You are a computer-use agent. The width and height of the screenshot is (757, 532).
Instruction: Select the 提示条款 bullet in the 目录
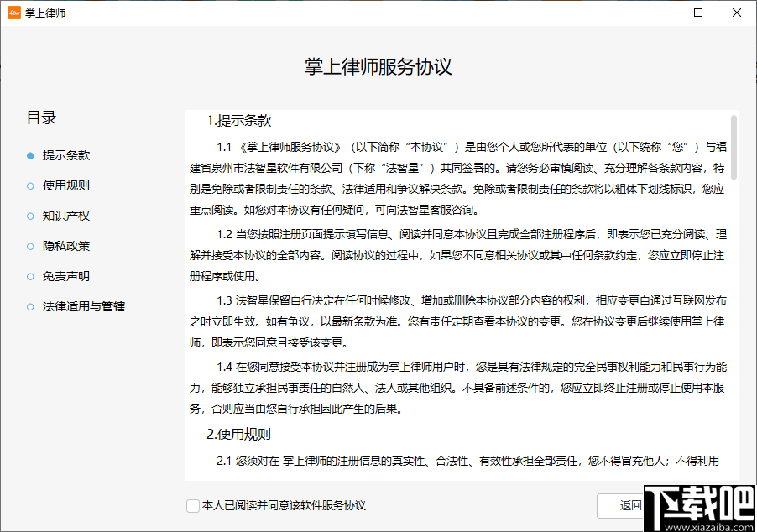click(x=29, y=155)
